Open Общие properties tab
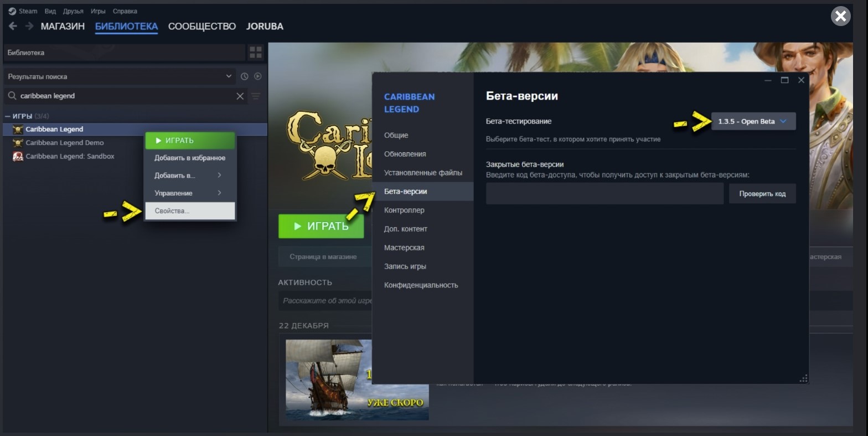This screenshot has height=436, width=868. pyautogui.click(x=423, y=135)
